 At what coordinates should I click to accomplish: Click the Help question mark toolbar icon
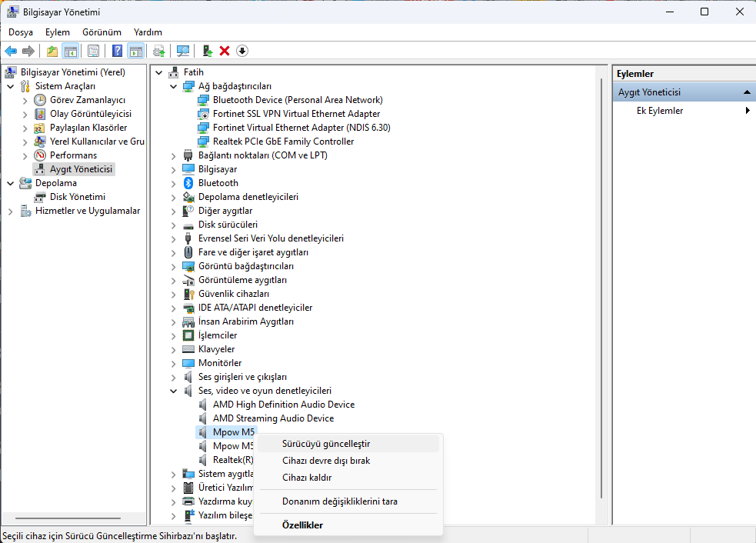click(x=117, y=51)
